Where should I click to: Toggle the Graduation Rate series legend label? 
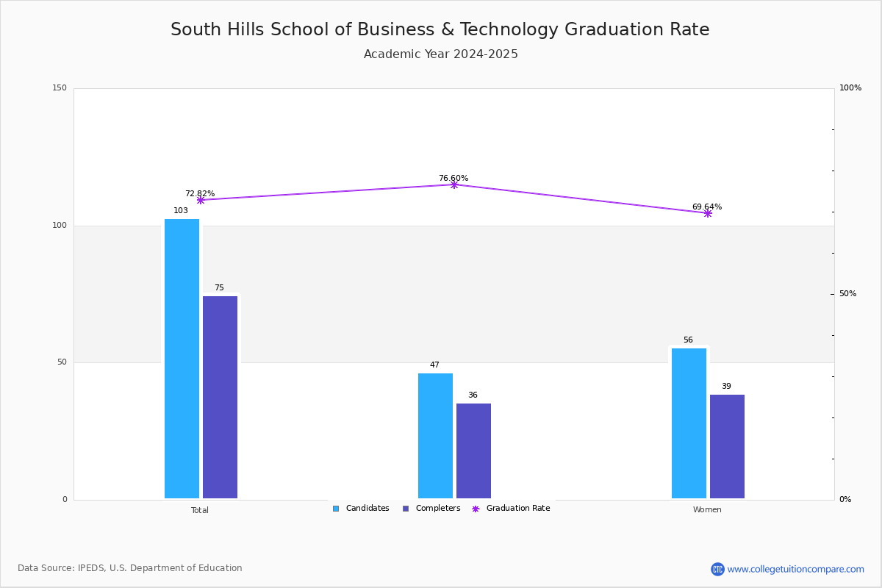[x=518, y=509]
